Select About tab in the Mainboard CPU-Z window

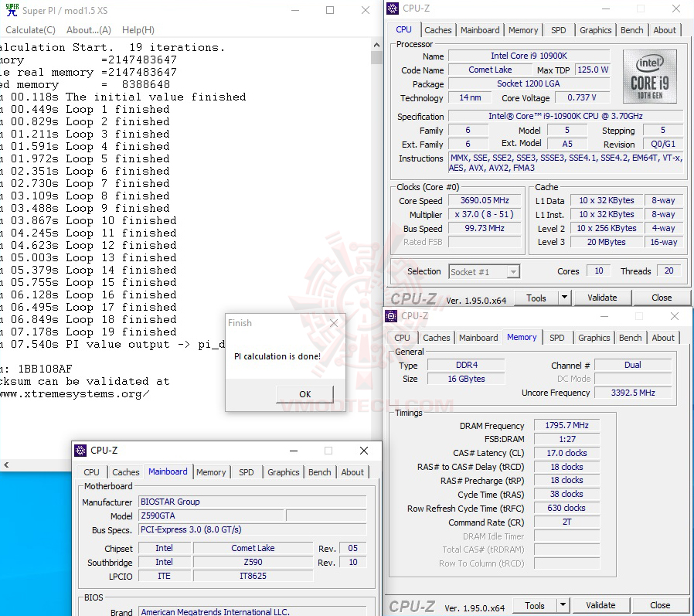click(352, 472)
